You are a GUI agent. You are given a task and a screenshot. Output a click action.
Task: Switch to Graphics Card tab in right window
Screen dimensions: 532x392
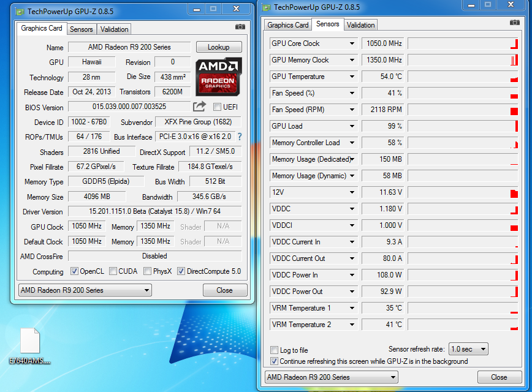pyautogui.click(x=287, y=25)
